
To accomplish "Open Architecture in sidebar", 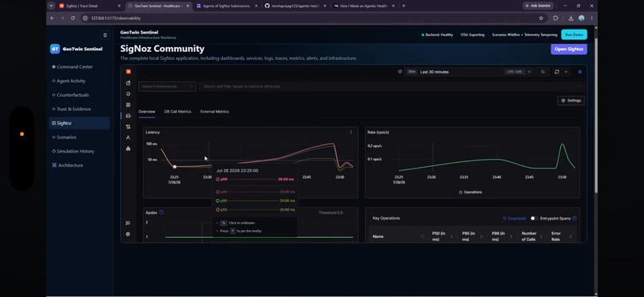I will coord(79,165).
